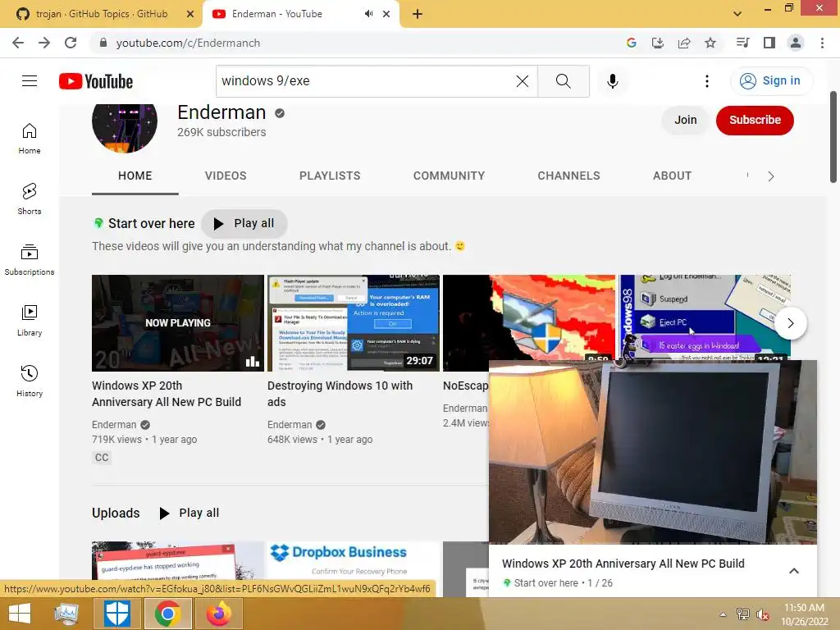Toggle the Chrome side panel
Viewport: 840px width, 630px height.
pyautogui.click(x=769, y=43)
